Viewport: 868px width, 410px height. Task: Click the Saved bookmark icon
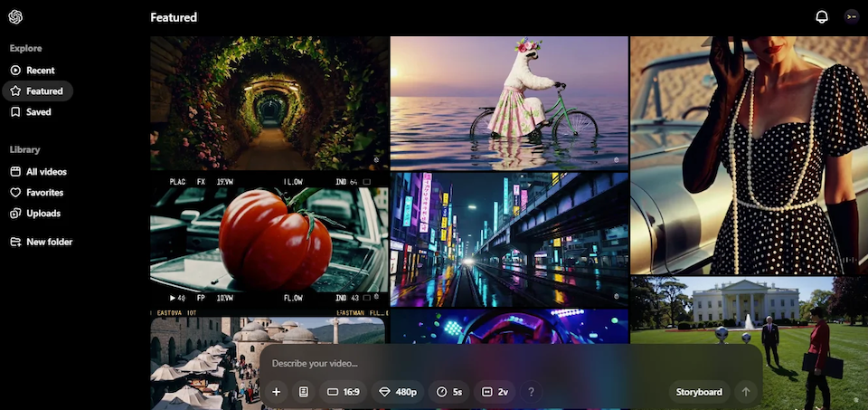[x=15, y=112]
